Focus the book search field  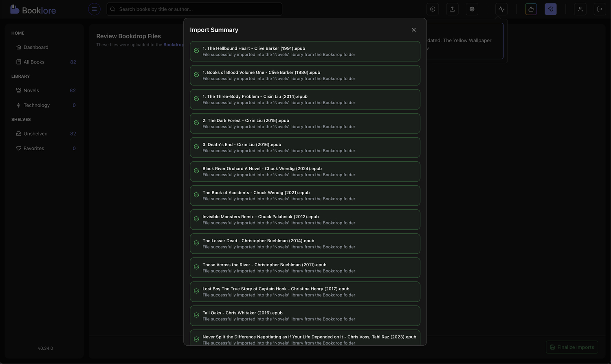click(x=195, y=9)
